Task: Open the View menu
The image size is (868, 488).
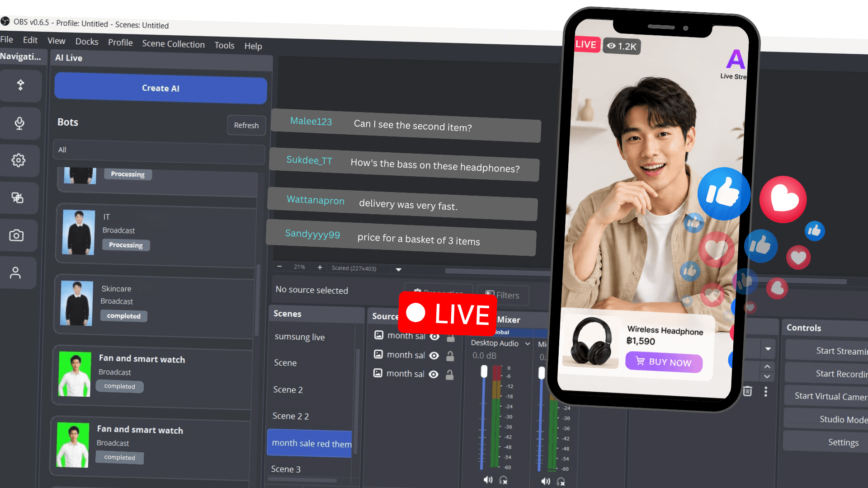Action: point(57,41)
